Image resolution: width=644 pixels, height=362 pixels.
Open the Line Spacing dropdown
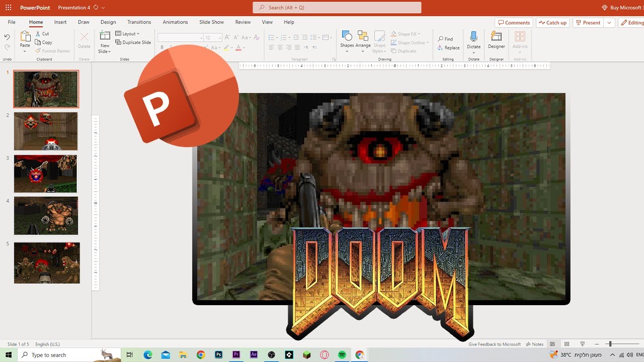click(x=315, y=38)
